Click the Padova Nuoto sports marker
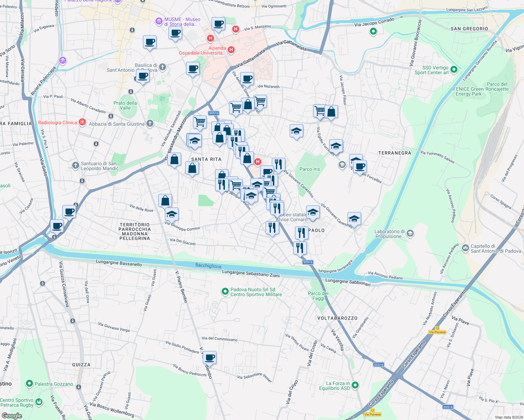524x420 pixels. [225, 292]
